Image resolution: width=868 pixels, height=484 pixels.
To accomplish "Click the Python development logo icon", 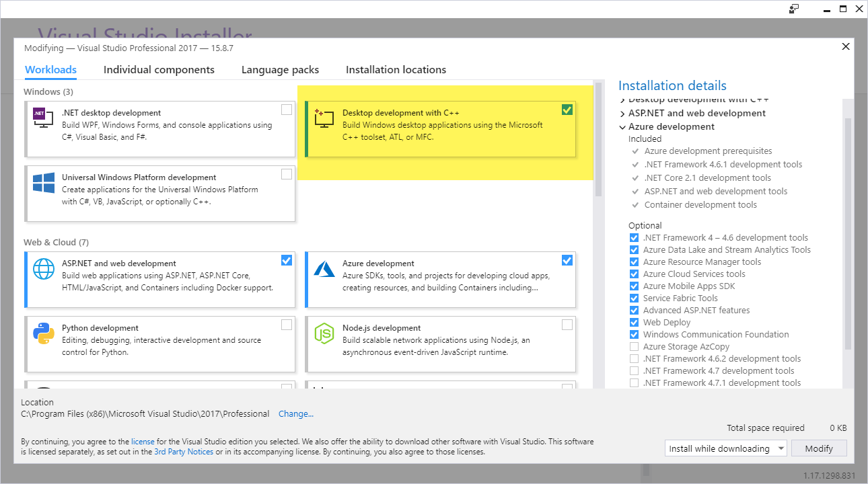I will tap(43, 333).
